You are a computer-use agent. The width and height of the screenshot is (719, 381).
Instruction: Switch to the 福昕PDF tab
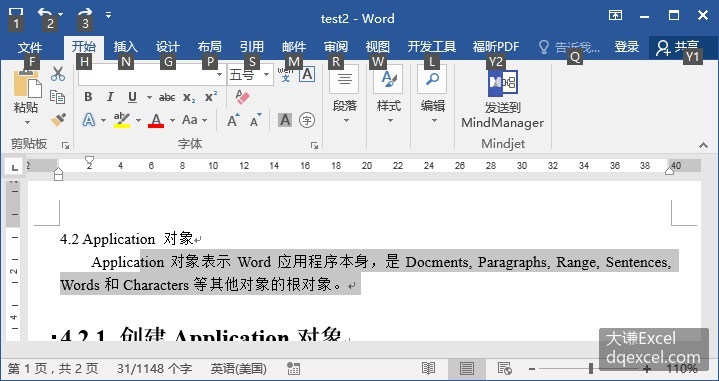click(496, 47)
